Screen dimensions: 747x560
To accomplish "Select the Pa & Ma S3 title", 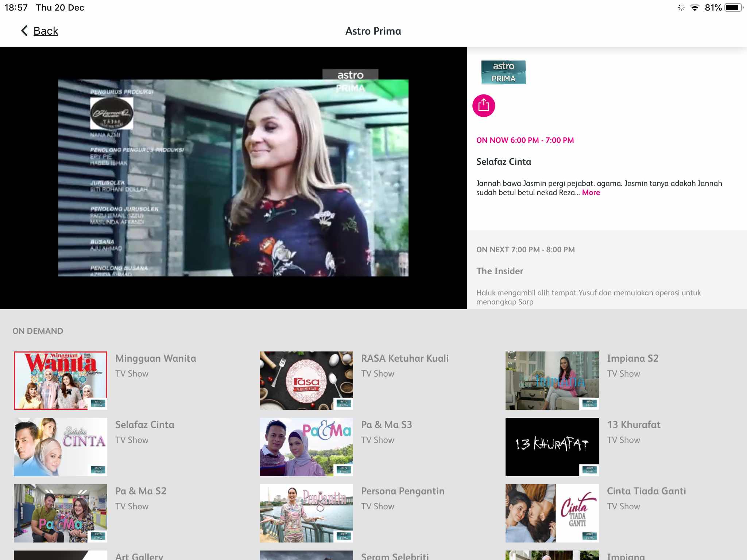I will coord(387,425).
